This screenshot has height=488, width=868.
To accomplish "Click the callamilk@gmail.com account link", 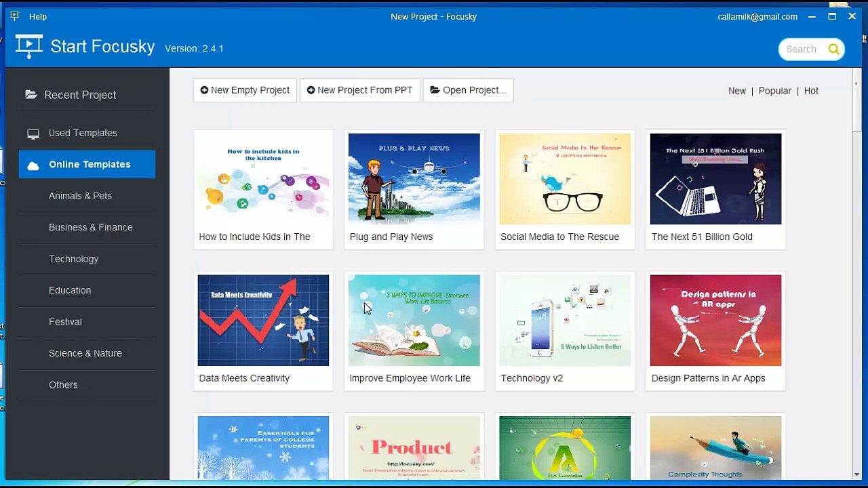I will (757, 16).
